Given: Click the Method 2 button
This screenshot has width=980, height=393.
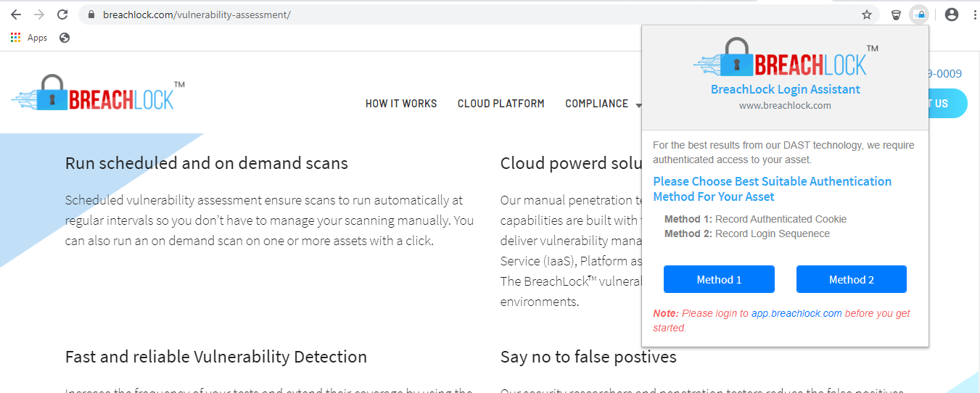Looking at the screenshot, I should click(852, 279).
